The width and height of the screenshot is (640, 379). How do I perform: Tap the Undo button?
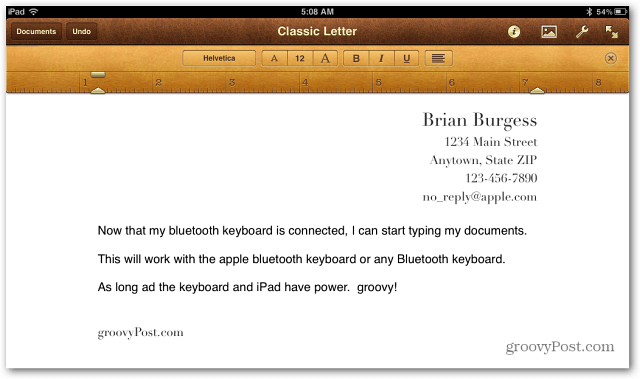tap(82, 31)
